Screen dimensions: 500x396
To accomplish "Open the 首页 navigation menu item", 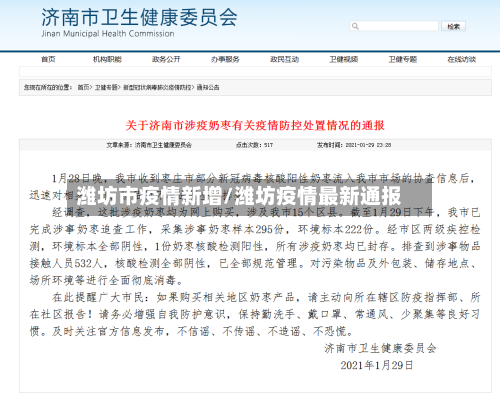I will pyautogui.click(x=48, y=59).
